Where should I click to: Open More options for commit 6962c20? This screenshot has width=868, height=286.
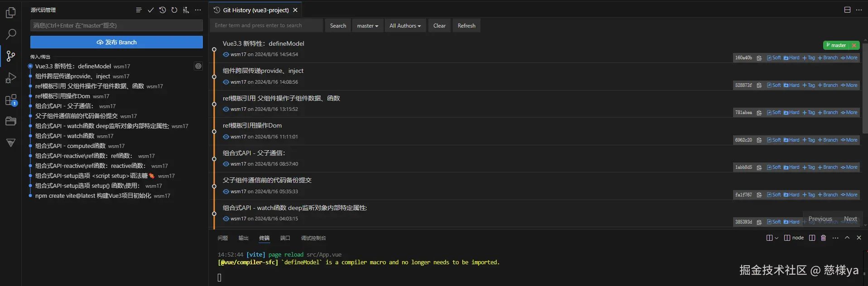[x=849, y=140]
